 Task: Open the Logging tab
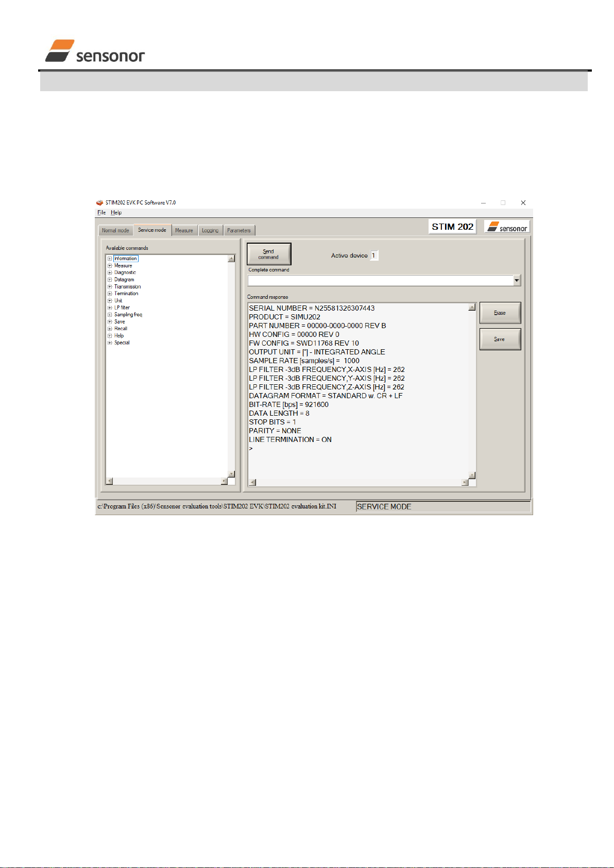click(210, 230)
